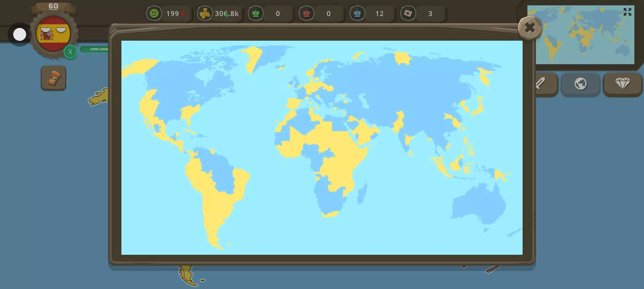Click the green smiley happiness icon
The height and width of the screenshot is (289, 644).
pos(154,13)
